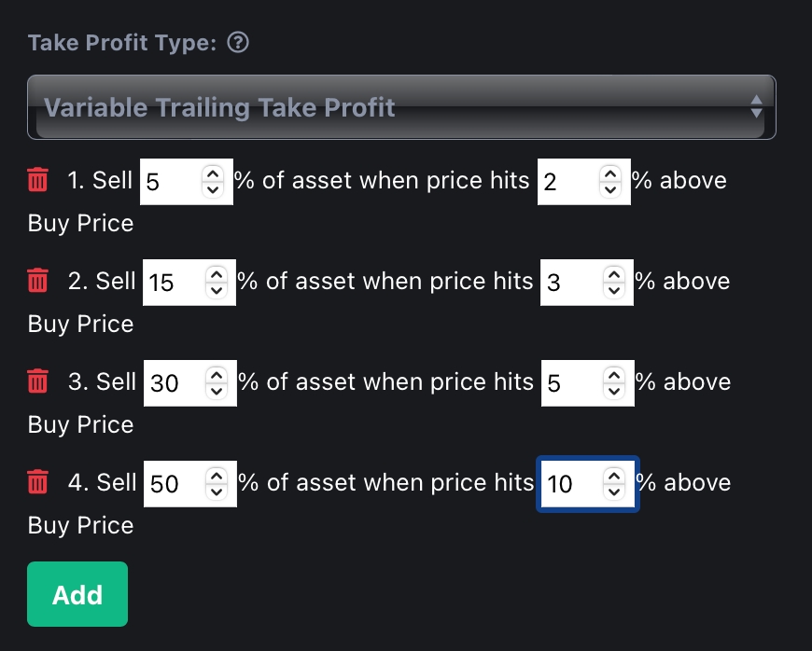Click rule 1 price percent field showing 2
The height and width of the screenshot is (651, 812).
pyautogui.click(x=567, y=181)
